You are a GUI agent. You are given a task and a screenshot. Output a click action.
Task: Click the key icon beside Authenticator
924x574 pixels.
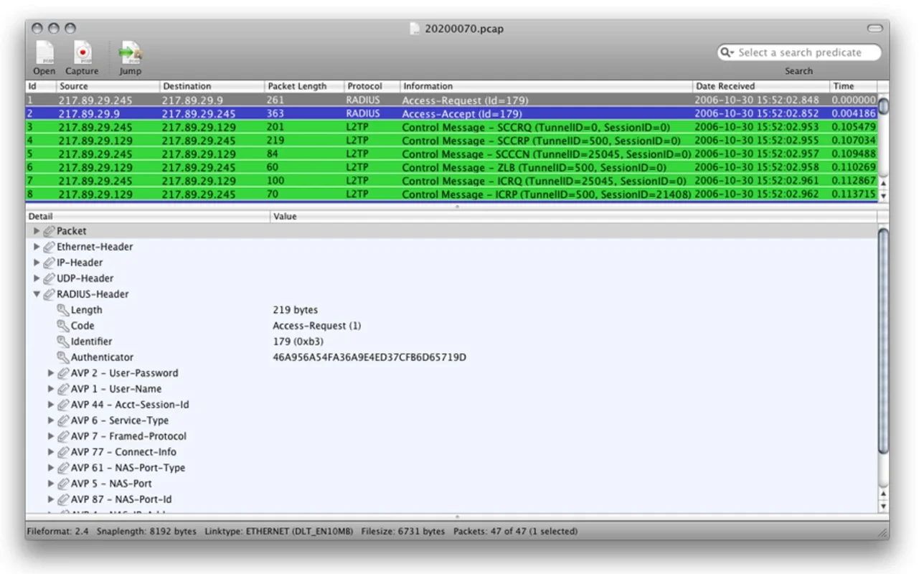click(x=63, y=357)
